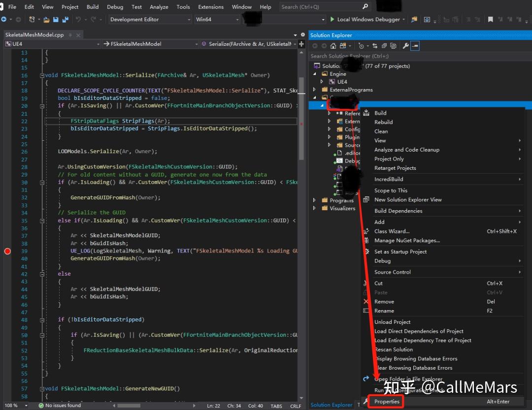The image size is (532, 410).
Task: Open Development Editor configuration dropdown
Action: (x=150, y=19)
